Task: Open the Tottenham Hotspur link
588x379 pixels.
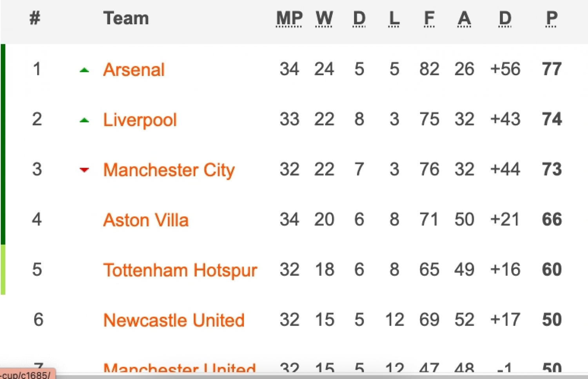Action: coord(180,270)
